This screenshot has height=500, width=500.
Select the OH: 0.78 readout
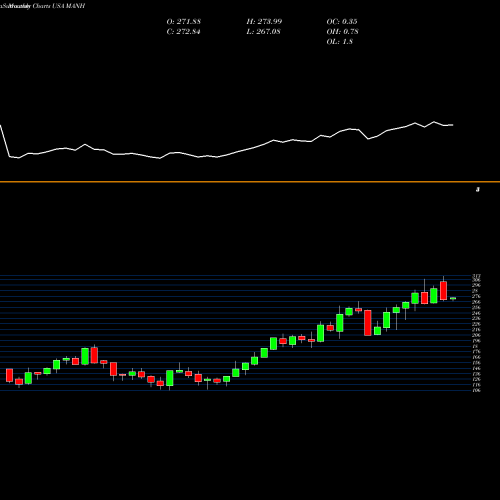pyautogui.click(x=342, y=32)
